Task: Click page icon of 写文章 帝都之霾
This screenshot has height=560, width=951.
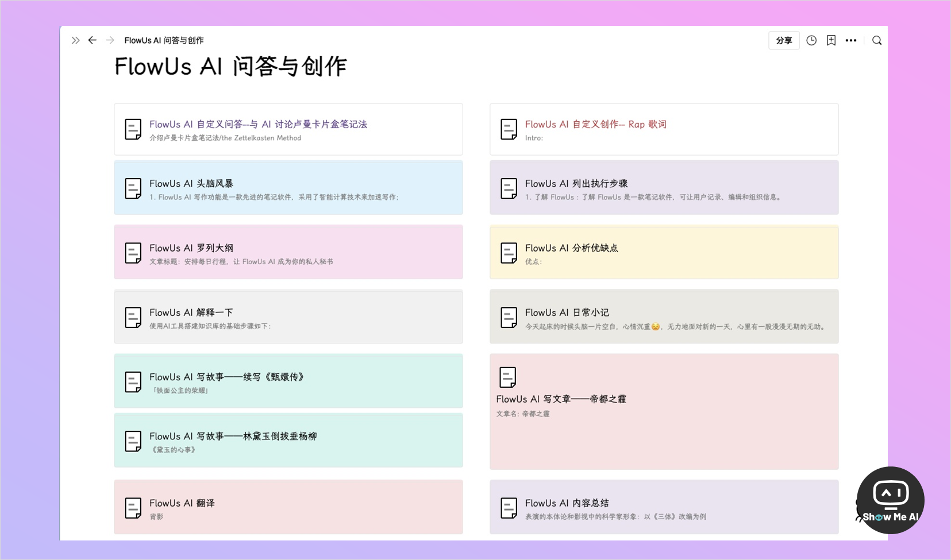Action: 508,377
